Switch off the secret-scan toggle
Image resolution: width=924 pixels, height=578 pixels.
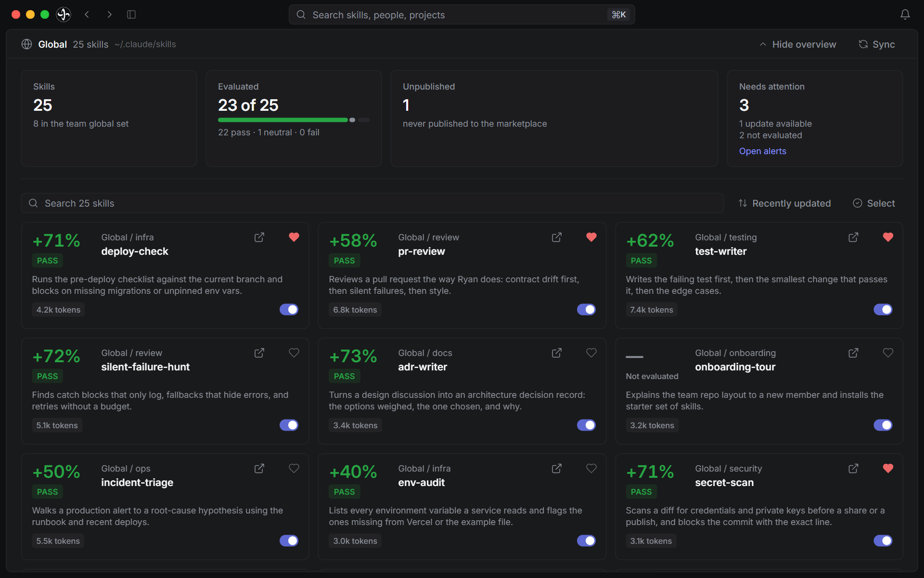tap(883, 541)
